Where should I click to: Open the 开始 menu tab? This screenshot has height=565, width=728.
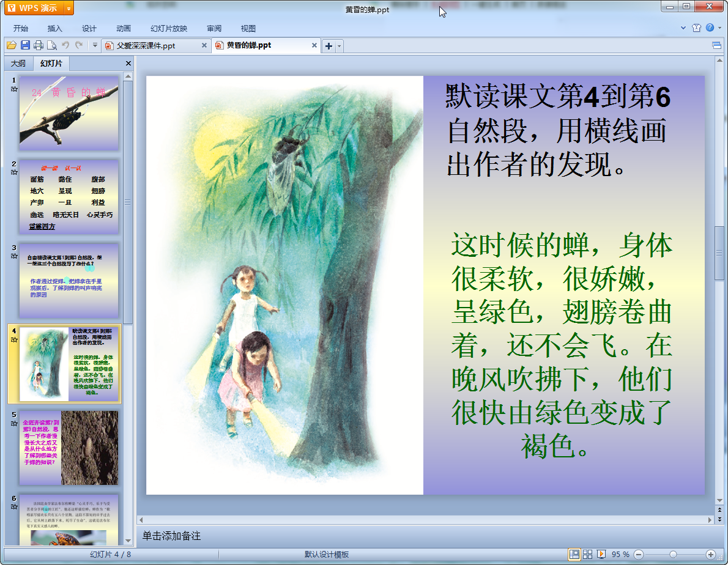[21, 28]
